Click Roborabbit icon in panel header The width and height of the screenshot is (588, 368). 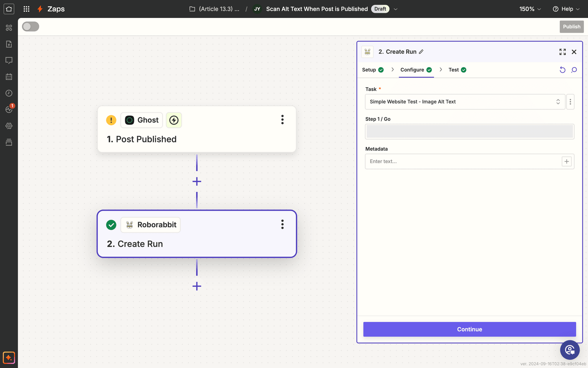tap(367, 52)
